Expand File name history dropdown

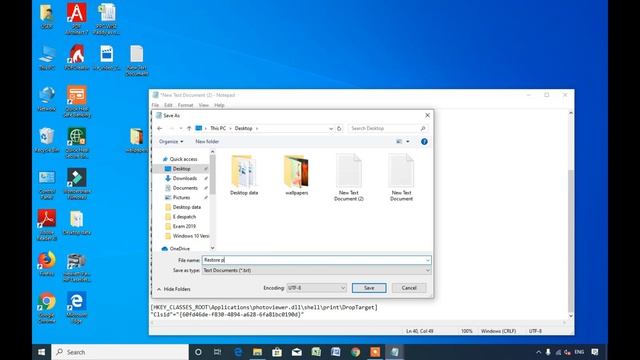click(x=427, y=260)
